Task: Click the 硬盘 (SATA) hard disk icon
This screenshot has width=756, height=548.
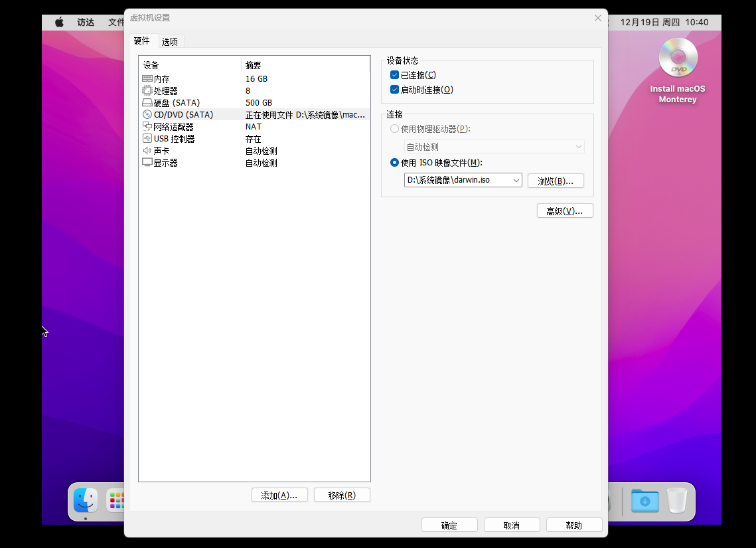Action: pyautogui.click(x=147, y=103)
